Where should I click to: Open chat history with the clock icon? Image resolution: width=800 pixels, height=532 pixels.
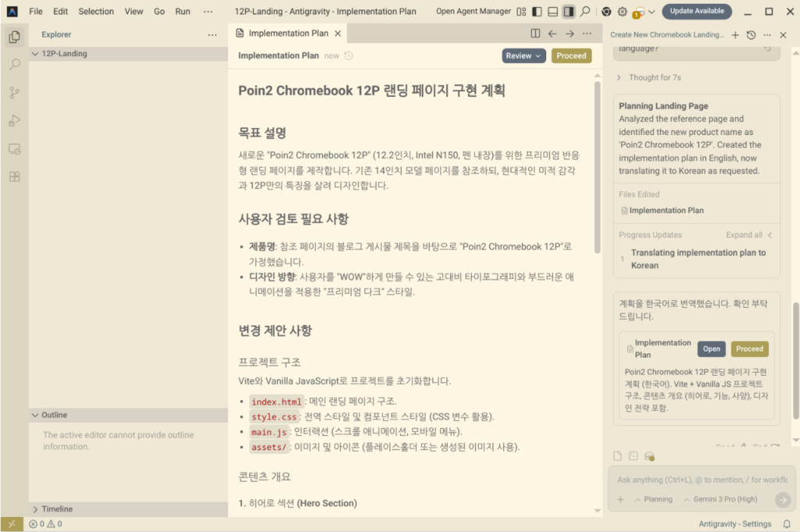point(751,35)
